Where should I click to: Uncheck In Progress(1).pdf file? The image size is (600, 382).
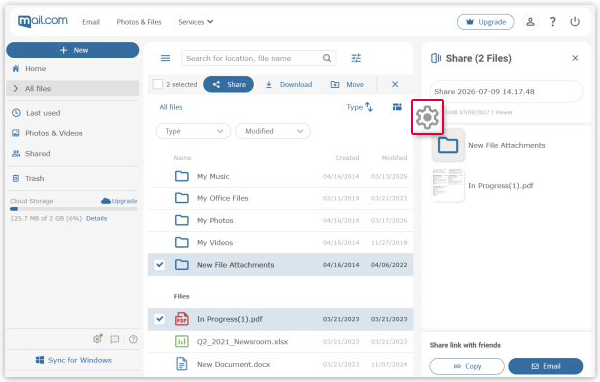(x=160, y=319)
